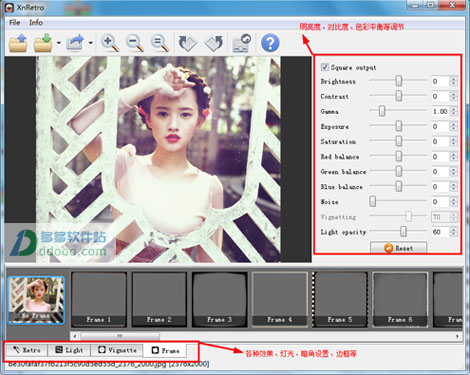Viewport: 470px width, 375px height.
Task: Click the Saturation spinner arrows
Action: tap(453, 141)
